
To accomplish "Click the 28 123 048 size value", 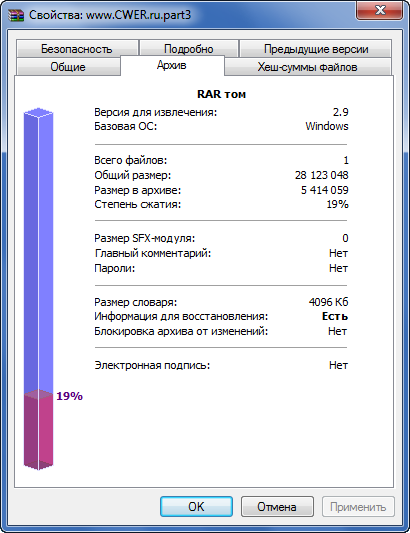I will point(322,175).
